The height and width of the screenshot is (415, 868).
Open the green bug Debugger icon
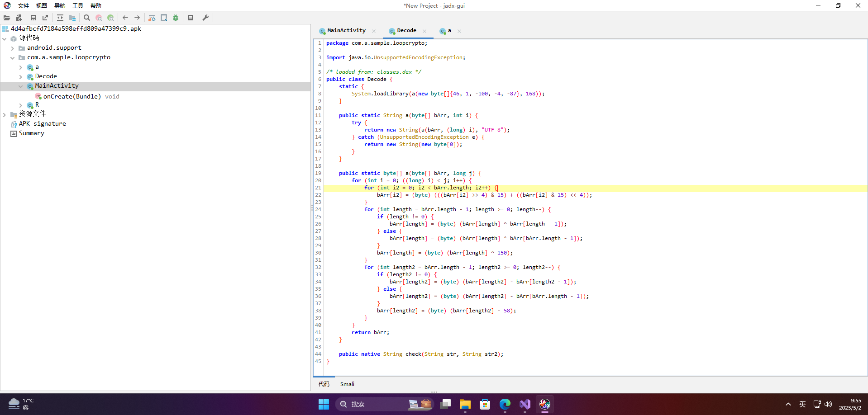176,18
